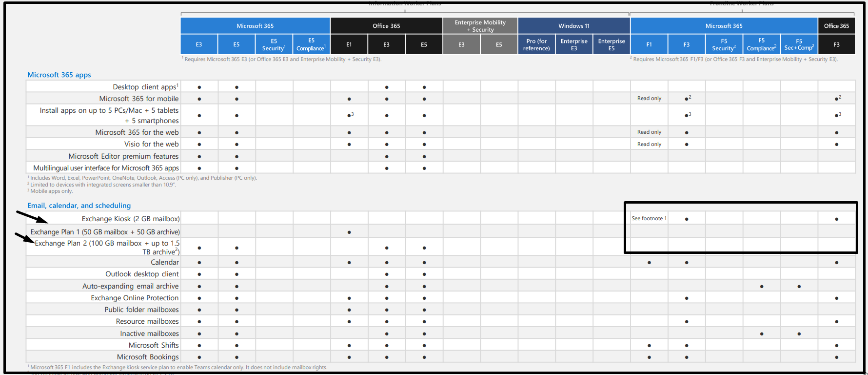
Task: Click the footnote requiring Microsoft 365 F1/F3
Action: [x=734, y=59]
